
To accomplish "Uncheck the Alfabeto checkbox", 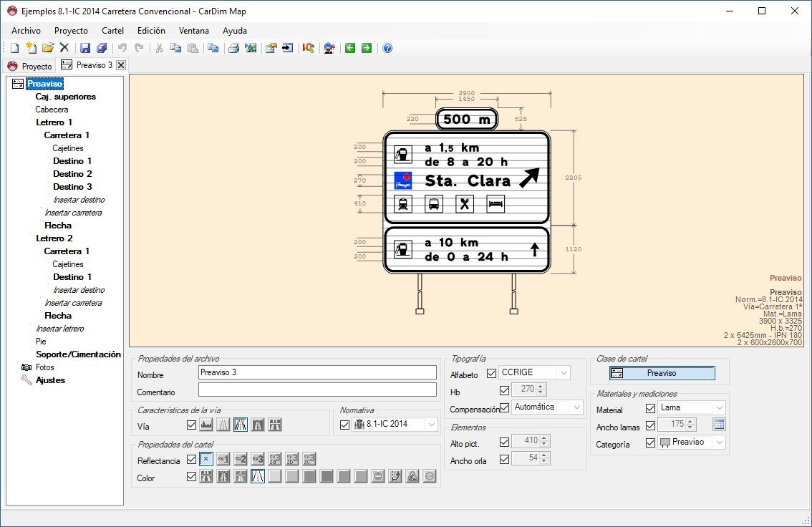I will click(491, 373).
